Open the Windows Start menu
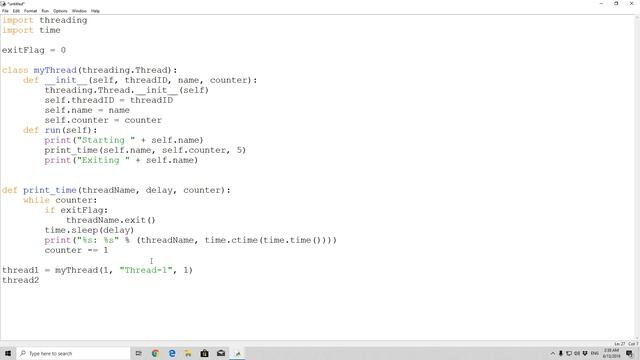This screenshot has width=640, height=360. tap(8, 353)
